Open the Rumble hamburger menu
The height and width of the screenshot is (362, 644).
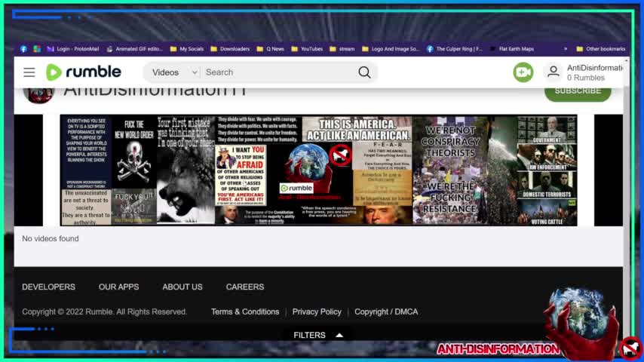click(x=29, y=72)
